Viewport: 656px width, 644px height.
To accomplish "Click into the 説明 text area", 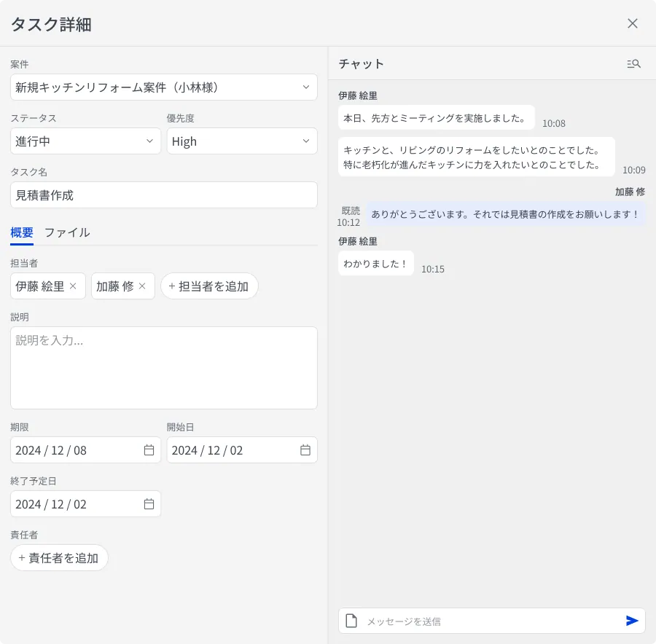I will tap(164, 368).
